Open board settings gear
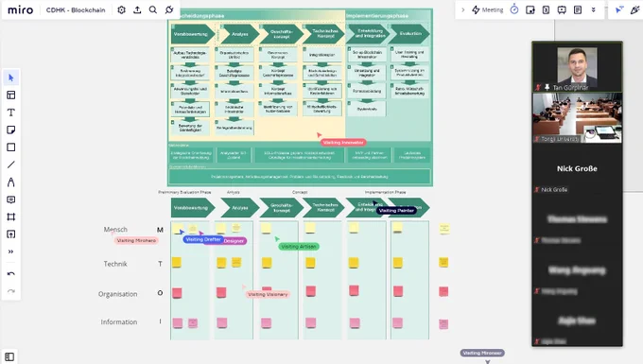This screenshot has width=643, height=364. pyautogui.click(x=121, y=9)
